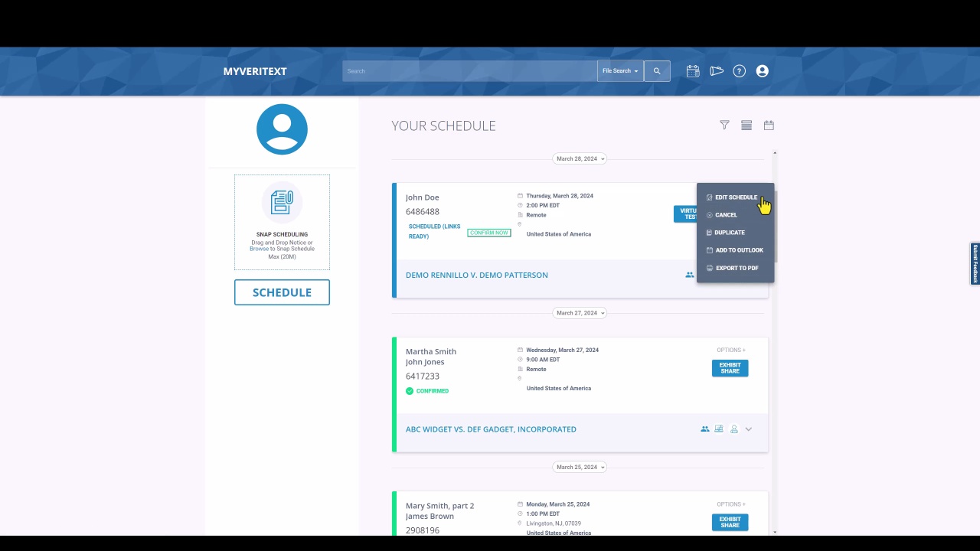Click the SCHEDULE button
980x551 pixels.
click(282, 292)
